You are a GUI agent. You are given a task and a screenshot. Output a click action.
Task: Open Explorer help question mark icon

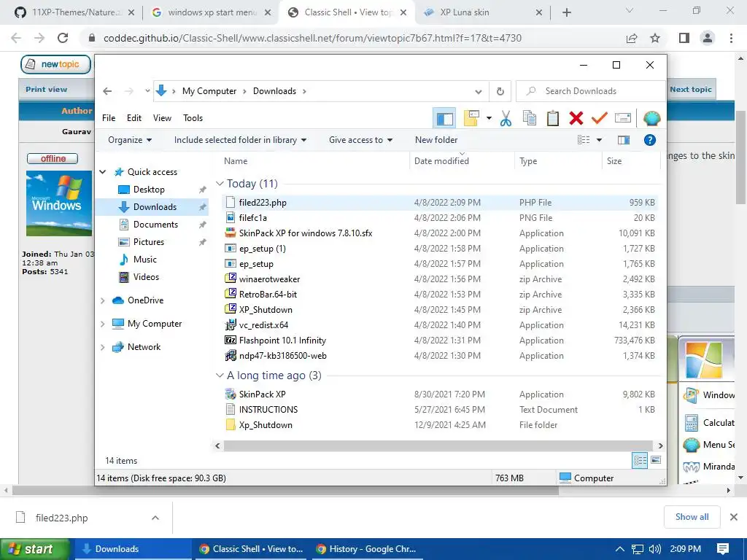650,140
